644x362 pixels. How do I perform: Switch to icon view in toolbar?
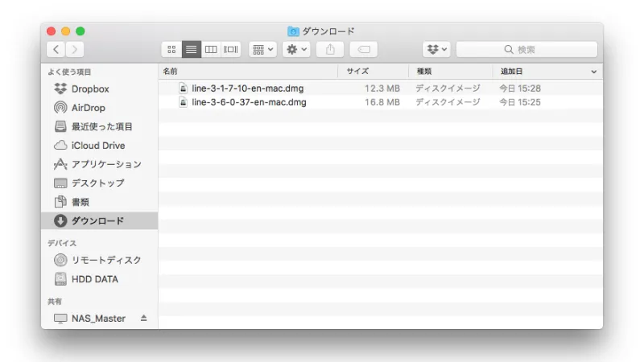click(171, 50)
